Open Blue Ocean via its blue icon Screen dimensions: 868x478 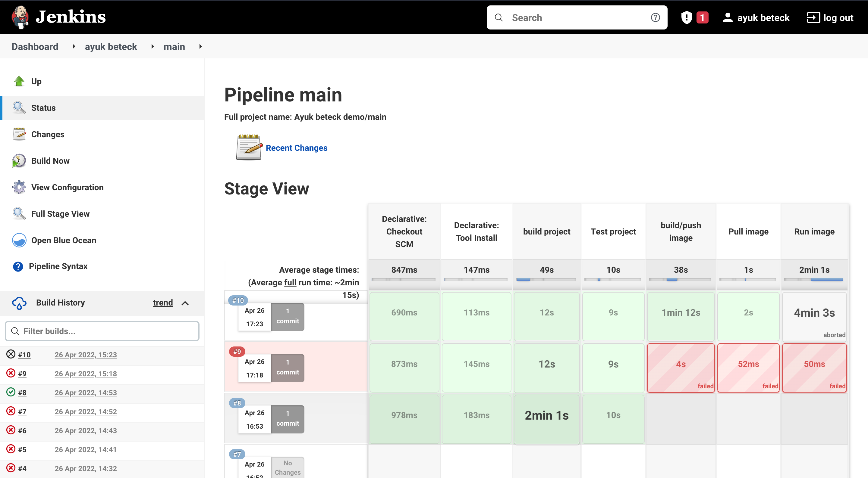19,240
